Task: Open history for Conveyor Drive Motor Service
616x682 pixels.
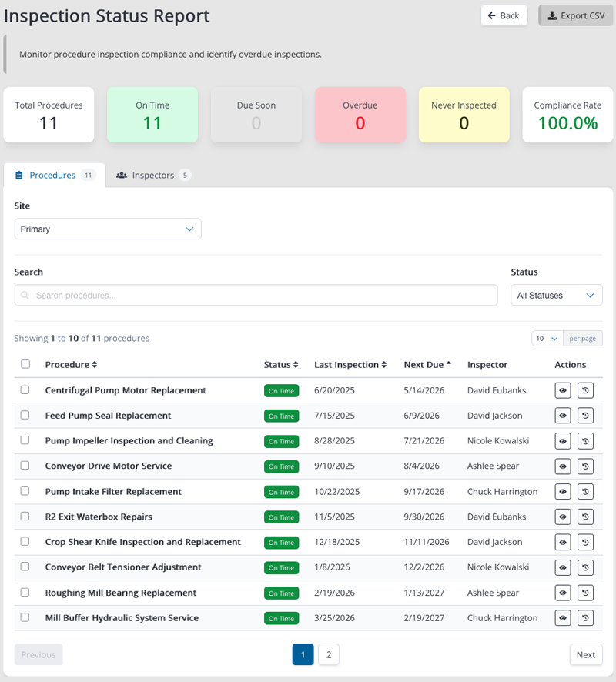Action: click(585, 466)
